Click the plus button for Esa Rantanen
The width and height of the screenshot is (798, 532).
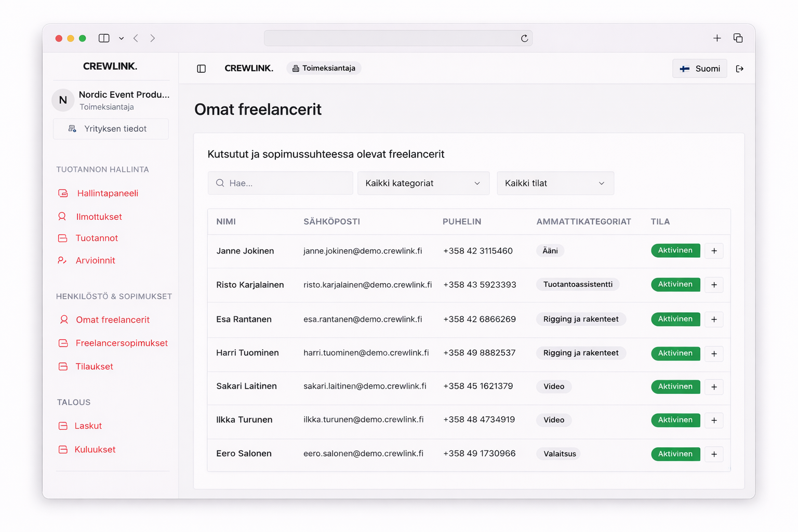click(x=714, y=320)
